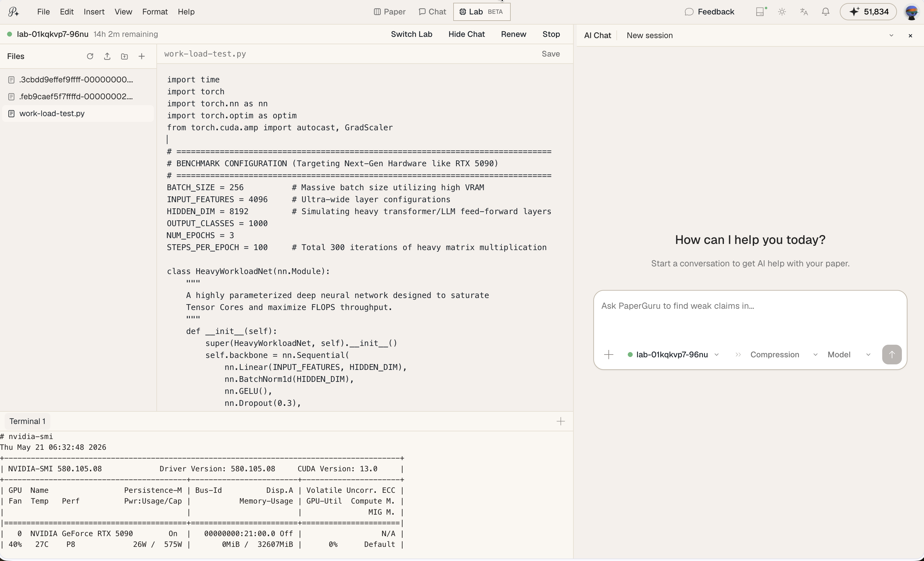Toggle light/dark theme sun icon

point(782,12)
